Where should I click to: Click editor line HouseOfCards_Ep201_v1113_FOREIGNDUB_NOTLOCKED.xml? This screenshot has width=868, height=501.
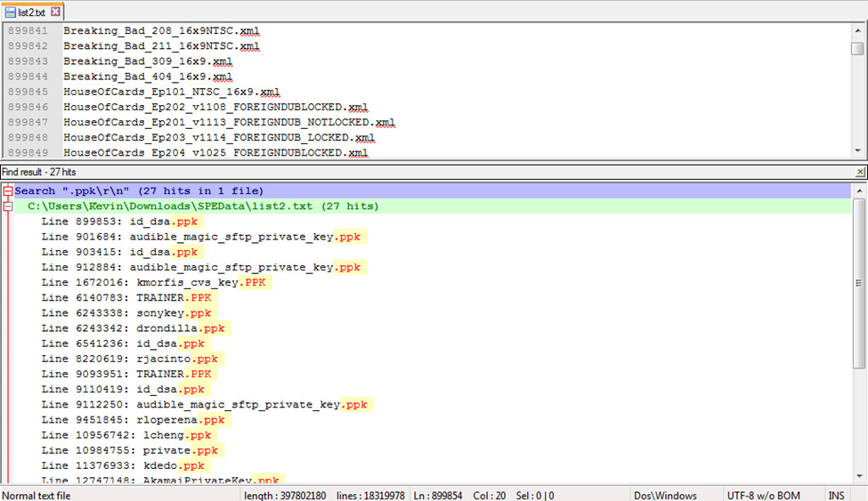[229, 122]
